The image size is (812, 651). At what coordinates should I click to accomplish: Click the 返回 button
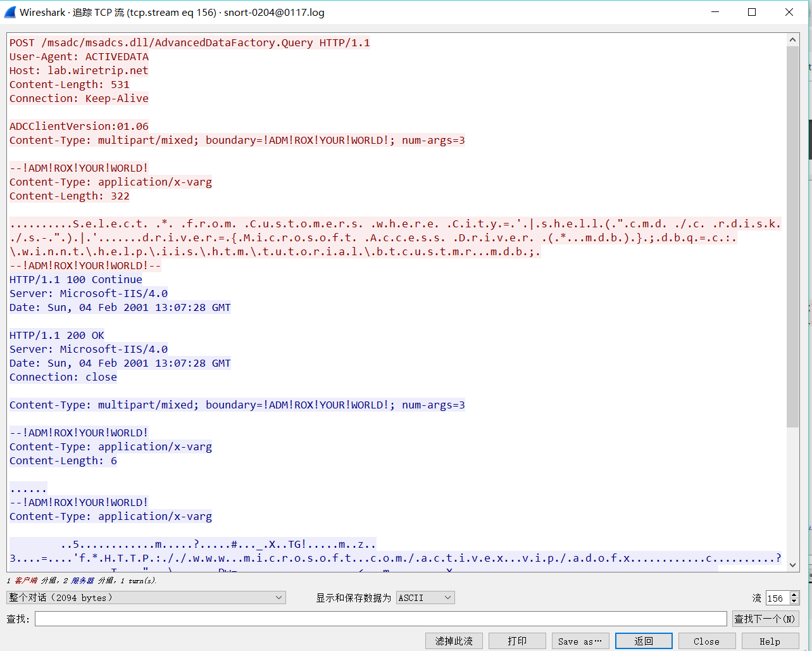644,641
